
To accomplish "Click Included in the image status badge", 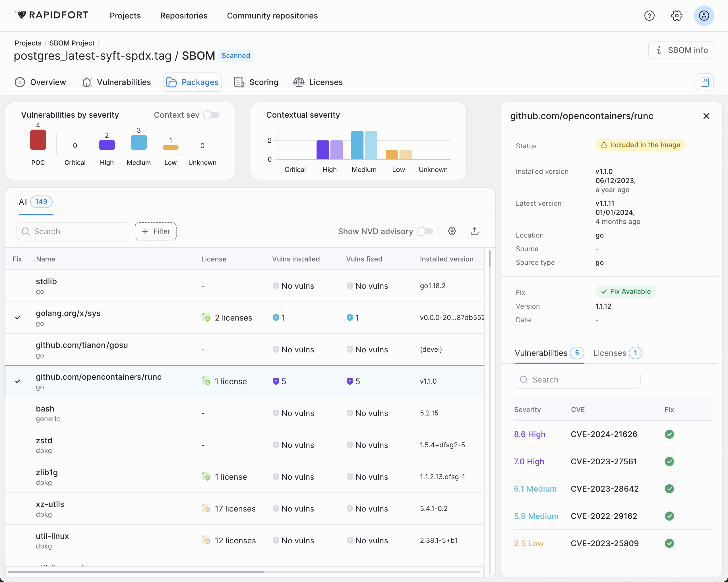I will click(x=640, y=145).
